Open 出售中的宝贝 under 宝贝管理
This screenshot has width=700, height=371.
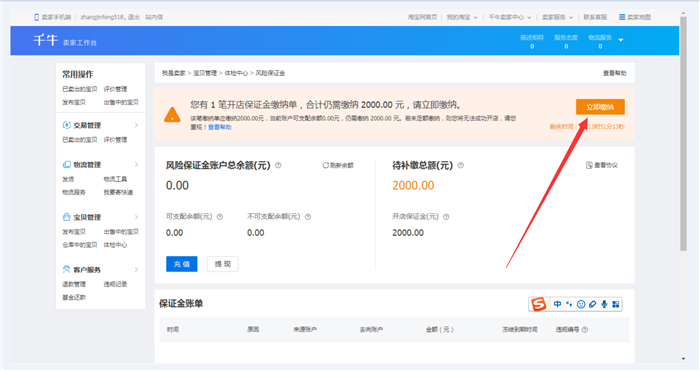tap(121, 232)
